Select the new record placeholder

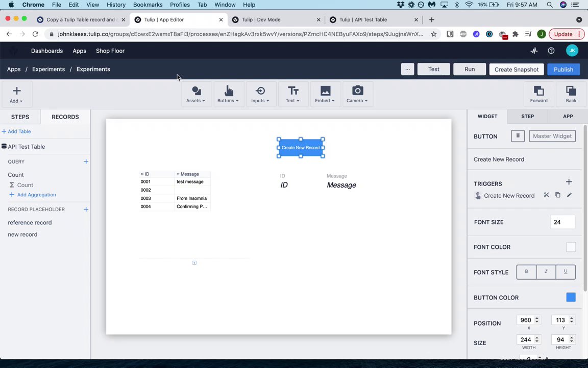(22, 234)
